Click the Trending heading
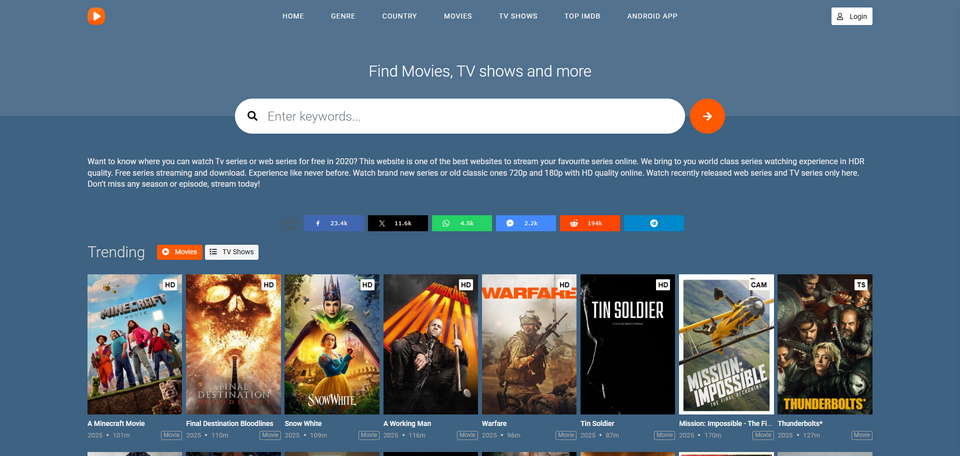The height and width of the screenshot is (456, 960). [116, 252]
